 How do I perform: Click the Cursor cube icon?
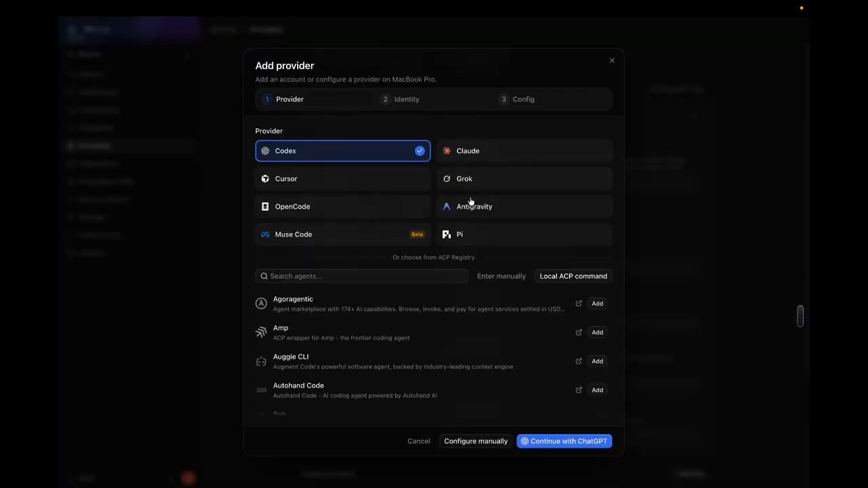(265, 178)
